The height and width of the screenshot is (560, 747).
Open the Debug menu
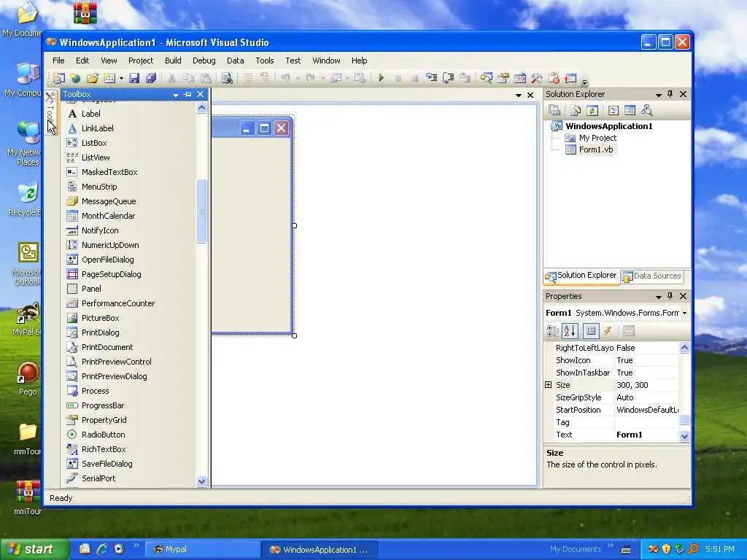click(204, 61)
